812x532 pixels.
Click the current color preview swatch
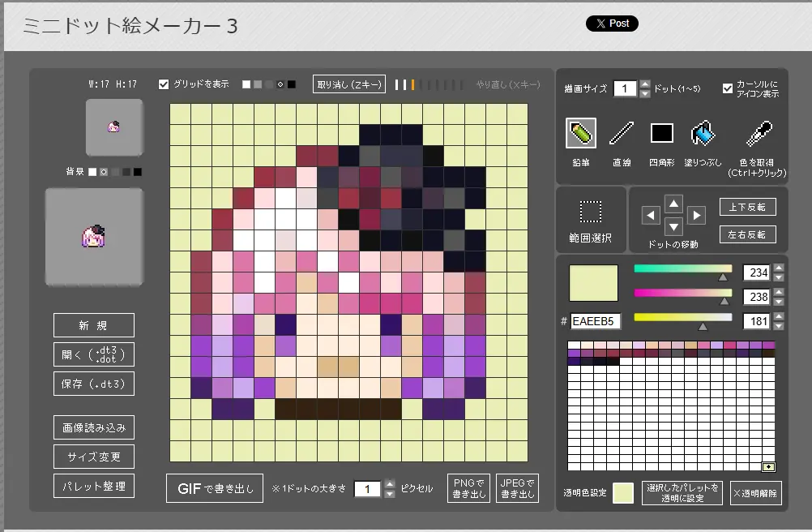[x=592, y=283]
